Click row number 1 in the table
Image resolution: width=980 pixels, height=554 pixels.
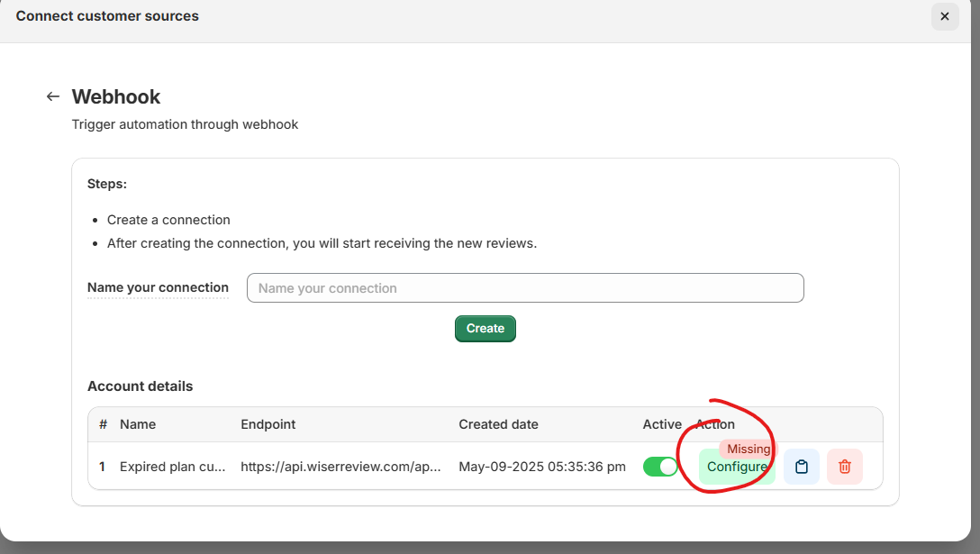pos(103,467)
